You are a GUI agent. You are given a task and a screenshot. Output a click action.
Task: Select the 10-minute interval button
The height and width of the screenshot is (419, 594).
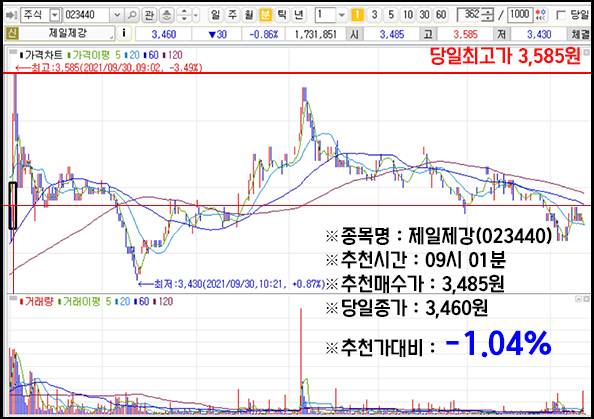tap(408, 15)
